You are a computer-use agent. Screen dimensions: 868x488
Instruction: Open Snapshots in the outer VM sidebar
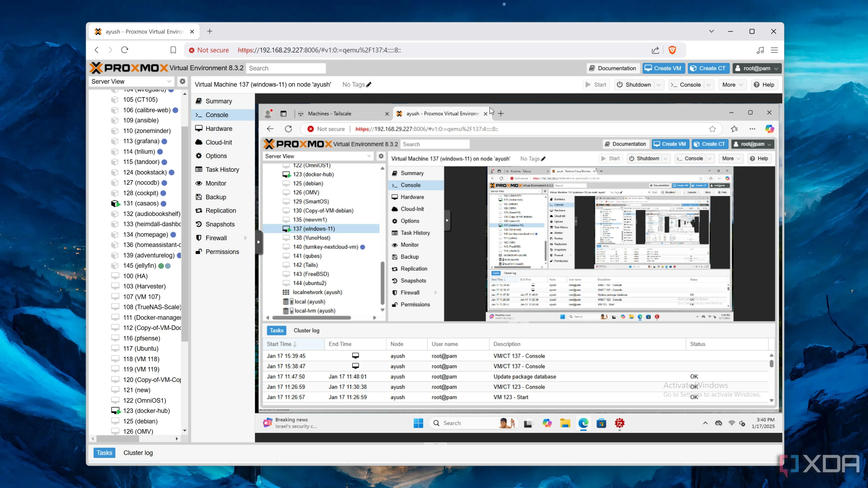click(222, 224)
